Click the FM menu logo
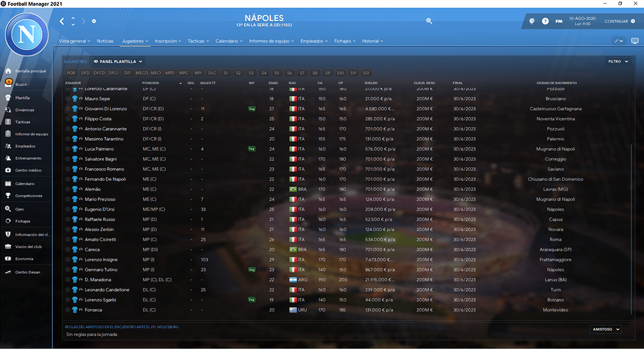This screenshot has height=349, width=644. 559,21
